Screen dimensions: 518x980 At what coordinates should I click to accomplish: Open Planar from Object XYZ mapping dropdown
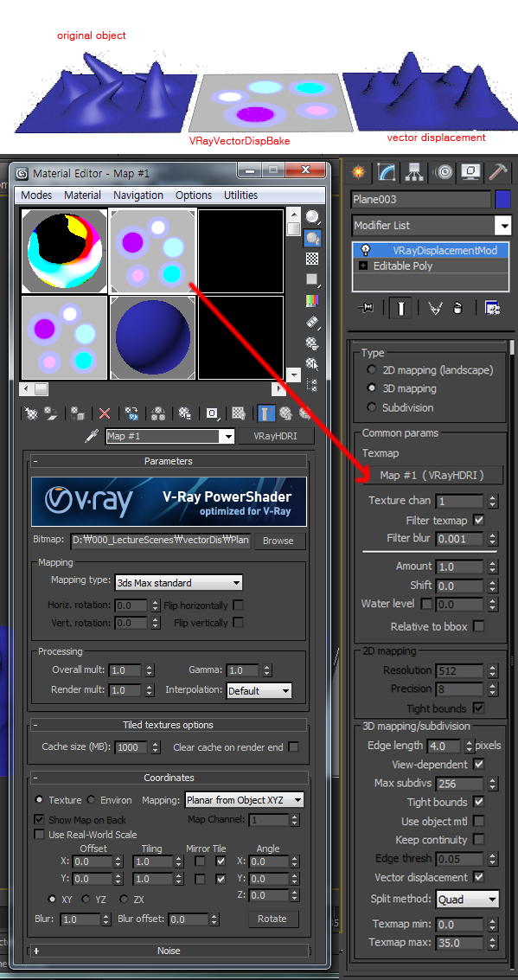click(x=244, y=800)
